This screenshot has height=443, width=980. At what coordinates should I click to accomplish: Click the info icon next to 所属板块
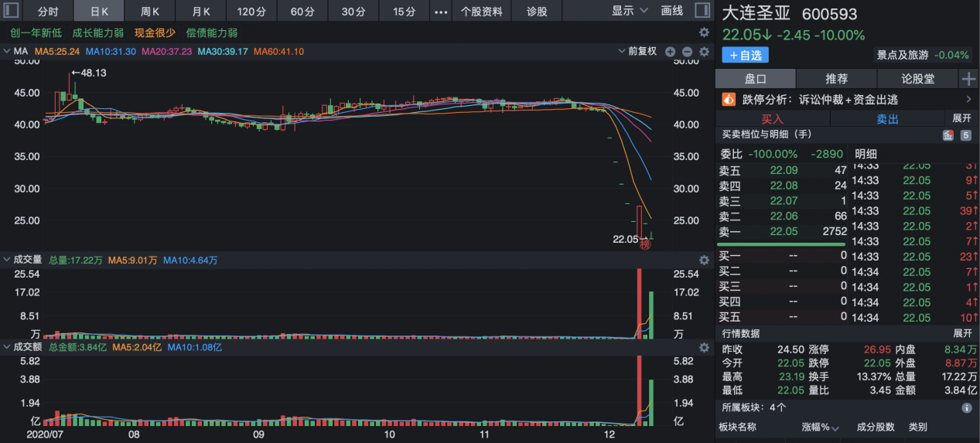coord(966,407)
